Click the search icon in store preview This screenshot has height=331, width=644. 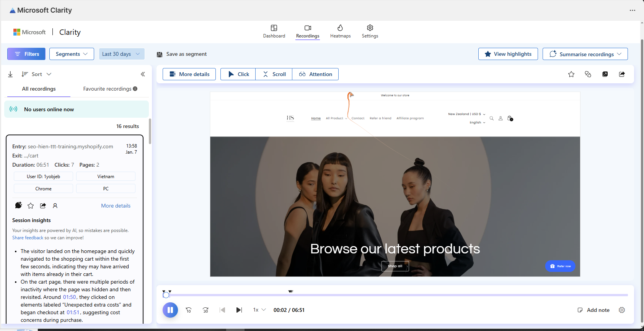click(492, 118)
